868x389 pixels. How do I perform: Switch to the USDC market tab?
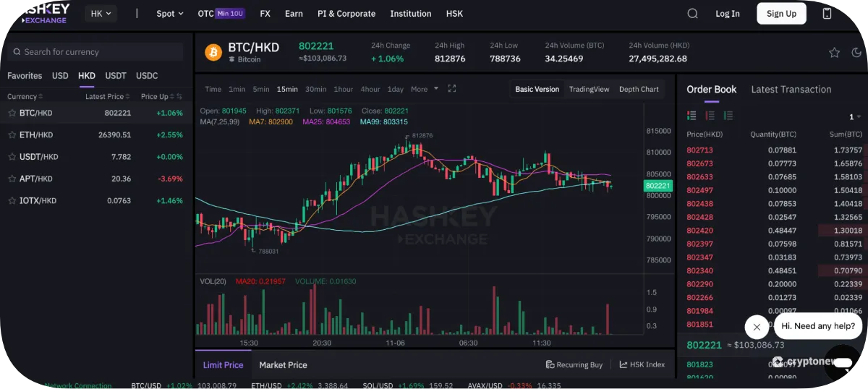pos(147,76)
